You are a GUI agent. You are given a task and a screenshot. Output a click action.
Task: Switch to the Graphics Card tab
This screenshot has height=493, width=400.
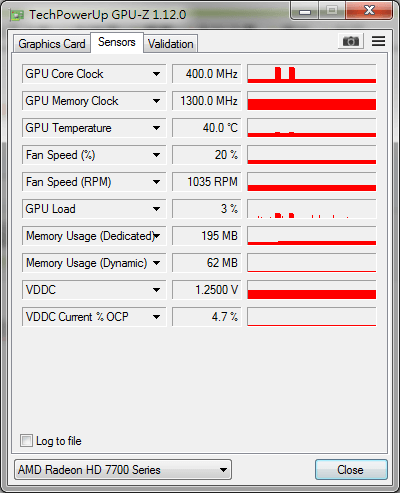(x=52, y=44)
